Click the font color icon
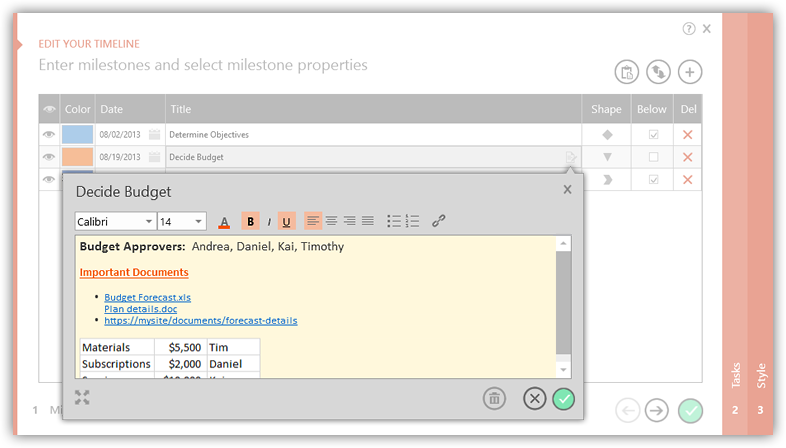Screen dimensions: 786x448 224,222
